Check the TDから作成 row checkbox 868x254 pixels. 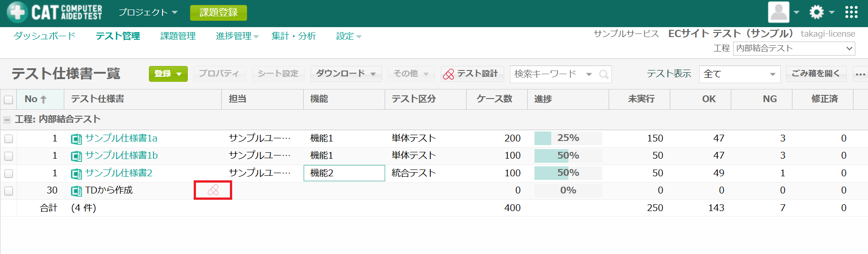[9, 191]
